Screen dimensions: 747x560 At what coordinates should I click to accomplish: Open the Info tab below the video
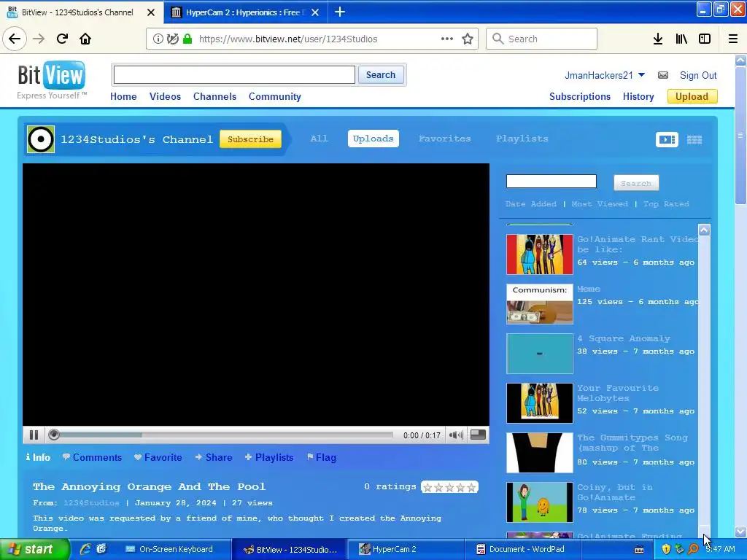[x=38, y=458]
